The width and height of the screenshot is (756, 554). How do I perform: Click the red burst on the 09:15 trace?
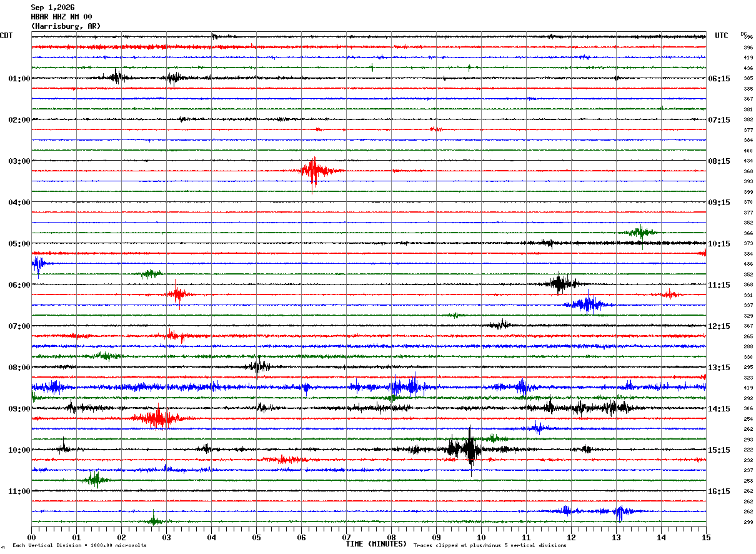pyautogui.click(x=158, y=418)
